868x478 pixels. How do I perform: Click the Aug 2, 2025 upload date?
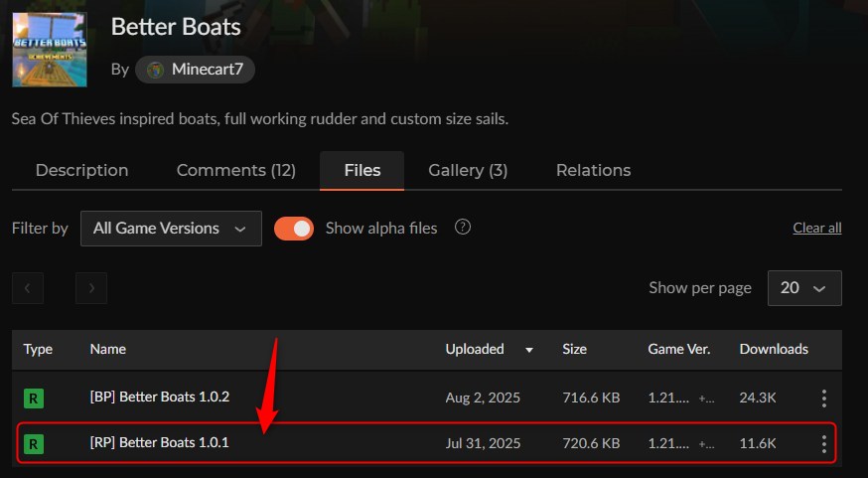pos(483,398)
